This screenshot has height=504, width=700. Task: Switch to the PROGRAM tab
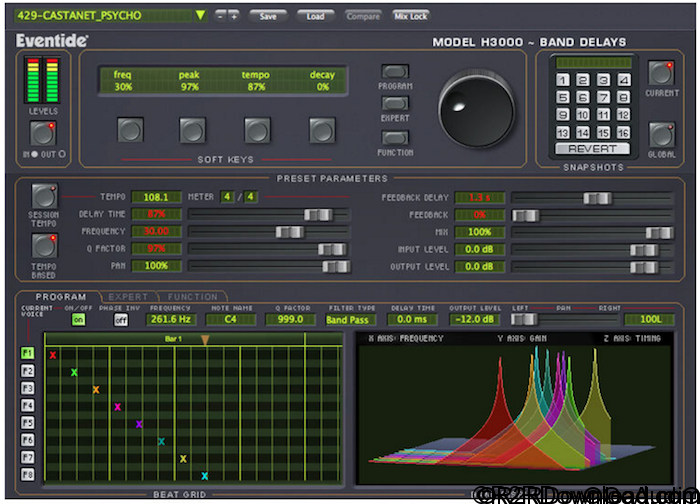pos(61,297)
